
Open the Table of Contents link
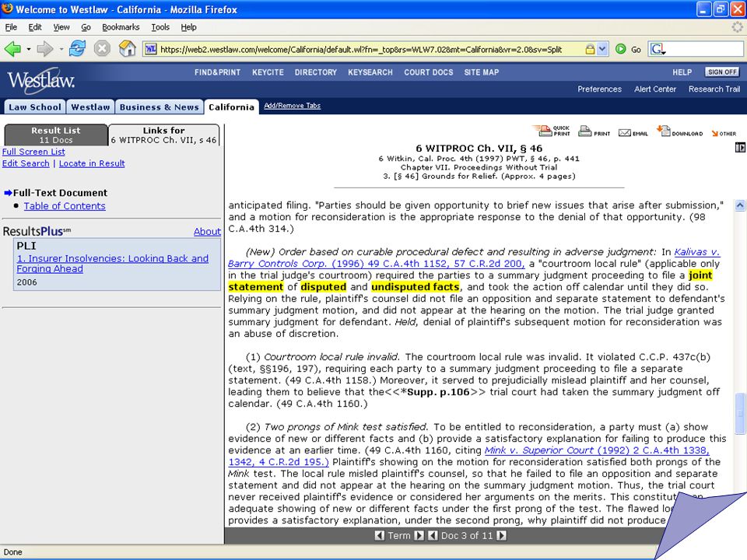65,206
